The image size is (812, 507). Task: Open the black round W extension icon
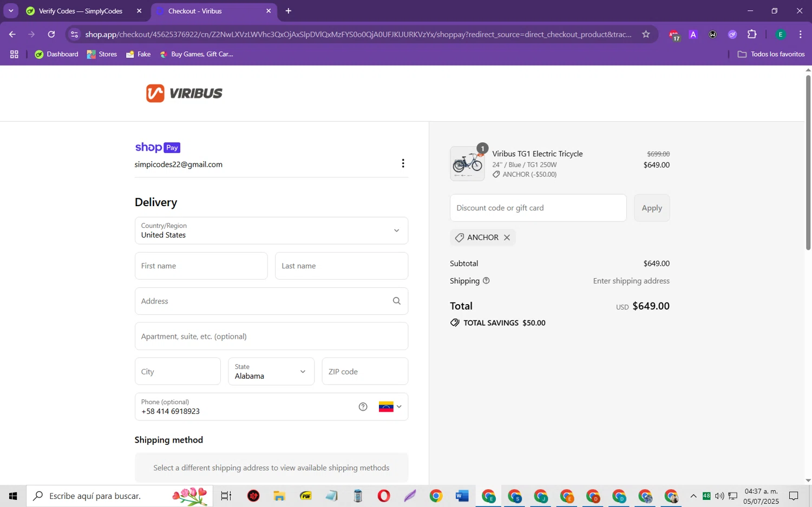click(713, 34)
